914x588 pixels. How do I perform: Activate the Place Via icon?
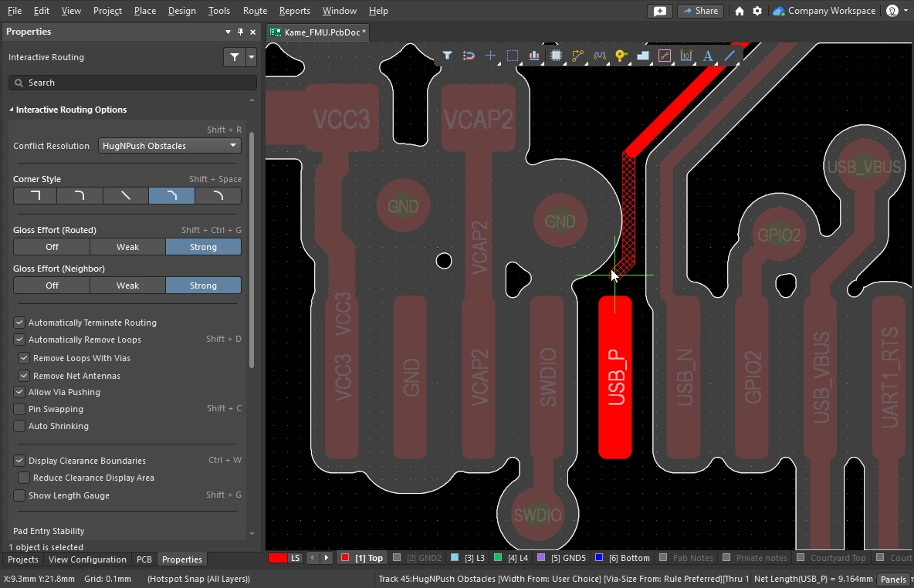click(x=621, y=56)
